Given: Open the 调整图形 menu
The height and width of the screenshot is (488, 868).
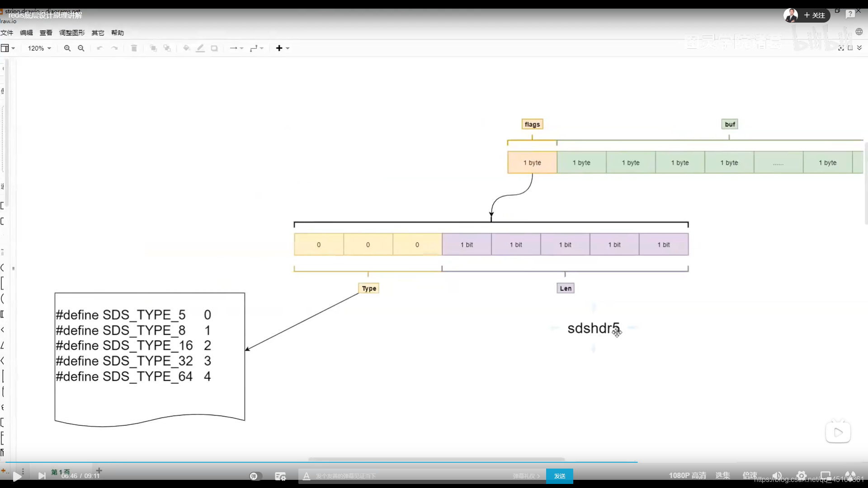Looking at the screenshot, I should coord(72,33).
